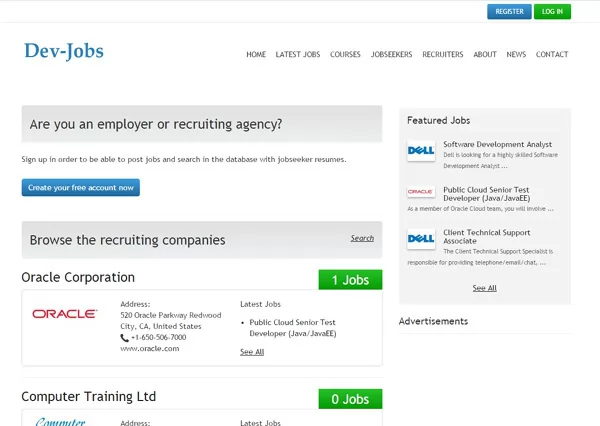Click the Oracle logo in Featured Jobs
Image resolution: width=600 pixels, height=426 pixels.
pyautogui.click(x=421, y=191)
